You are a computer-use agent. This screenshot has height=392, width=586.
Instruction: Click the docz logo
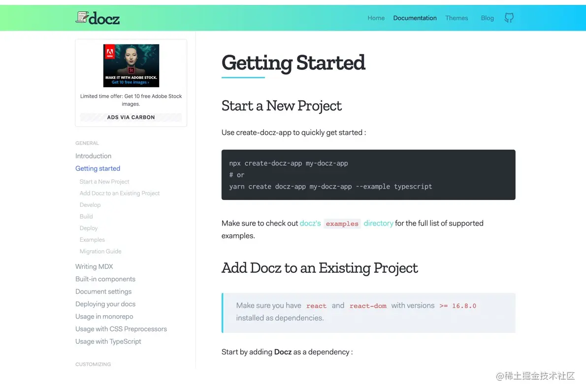coord(98,18)
